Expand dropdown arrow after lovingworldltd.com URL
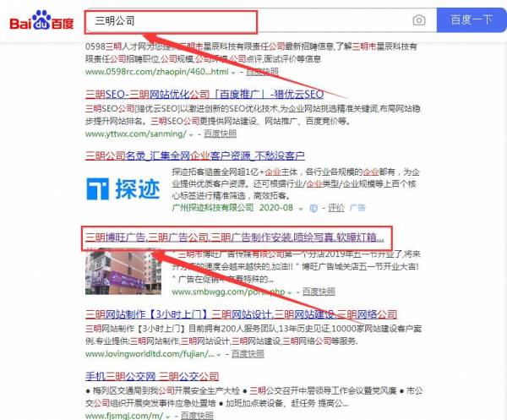 [219, 353]
